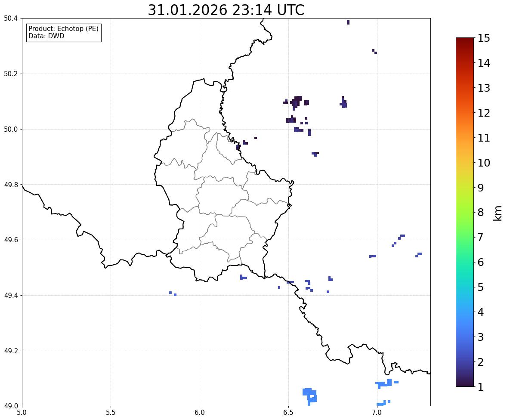The width and height of the screenshot is (507, 420).
Task: Click the latitude axis label '49.4'
Action: coord(11,295)
